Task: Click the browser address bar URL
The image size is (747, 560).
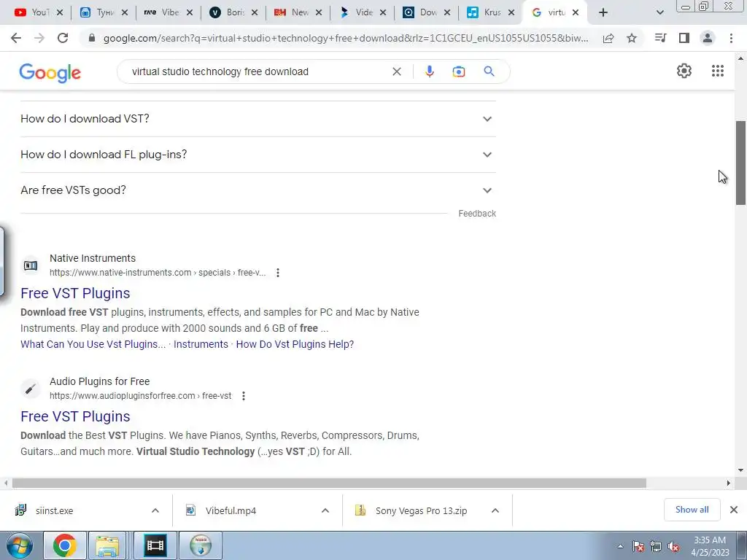Action: point(345,38)
